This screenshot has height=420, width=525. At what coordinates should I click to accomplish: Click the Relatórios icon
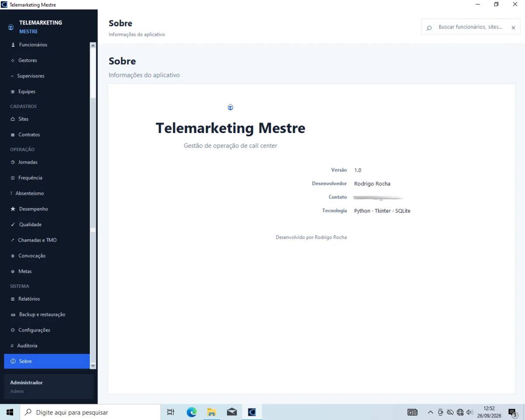click(x=13, y=299)
